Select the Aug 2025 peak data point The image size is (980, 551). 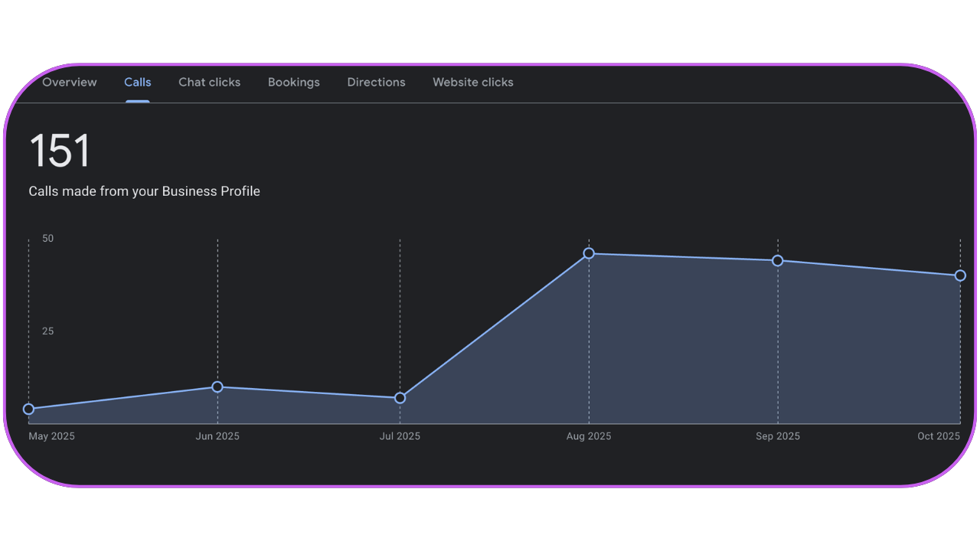point(589,253)
